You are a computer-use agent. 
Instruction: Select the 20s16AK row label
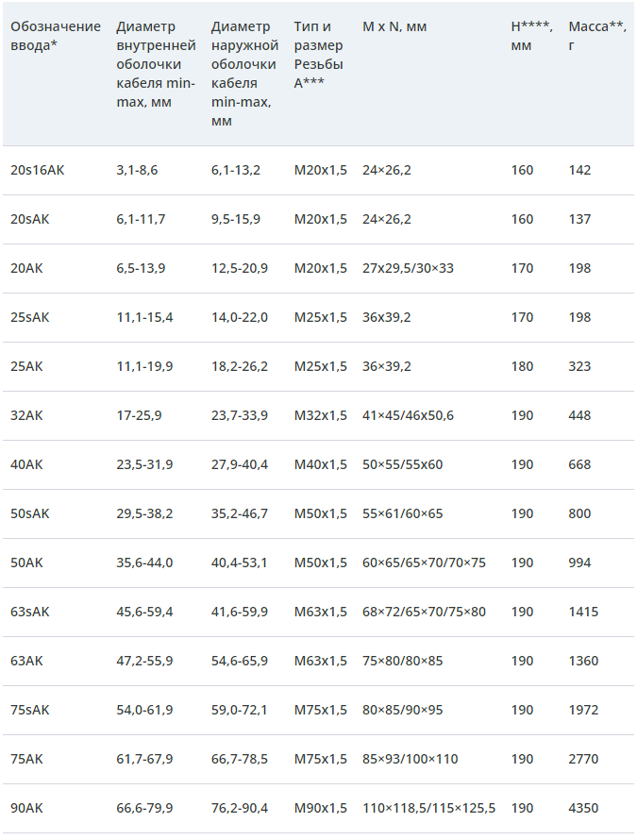coord(38,170)
